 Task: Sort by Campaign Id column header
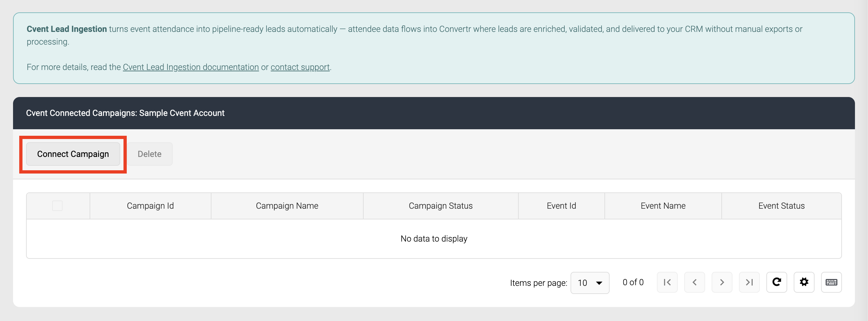point(150,206)
